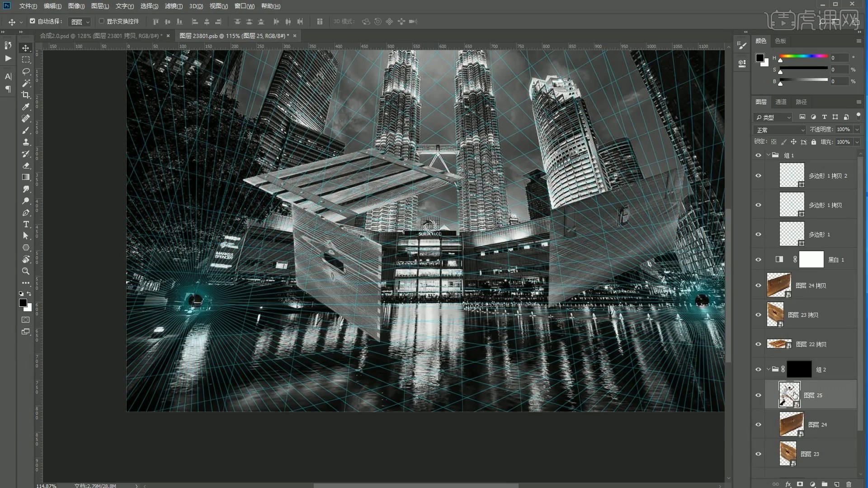Viewport: 868px width, 488px height.
Task: Open 图像(I) menu
Action: pyautogui.click(x=76, y=6)
